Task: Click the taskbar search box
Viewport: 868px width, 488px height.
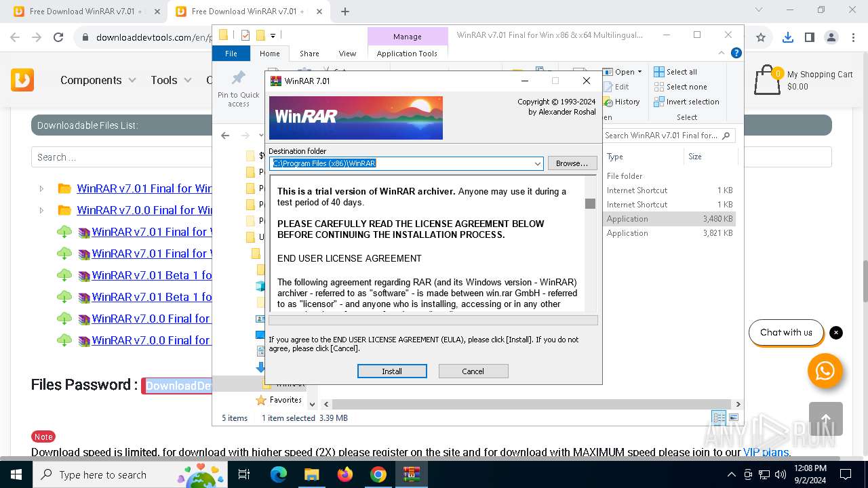Action: [x=130, y=474]
